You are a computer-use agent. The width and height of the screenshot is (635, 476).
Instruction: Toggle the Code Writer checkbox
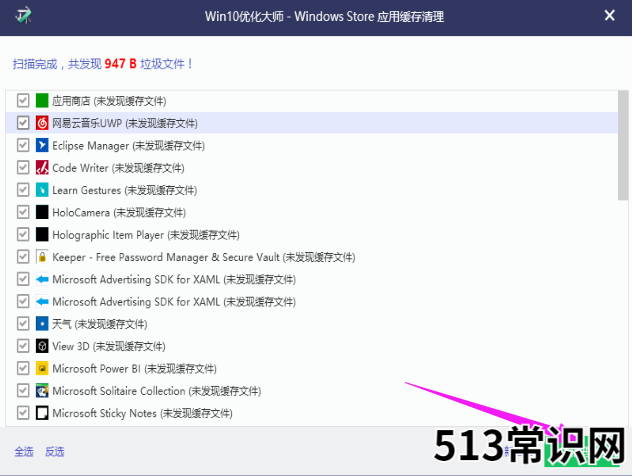tap(23, 167)
